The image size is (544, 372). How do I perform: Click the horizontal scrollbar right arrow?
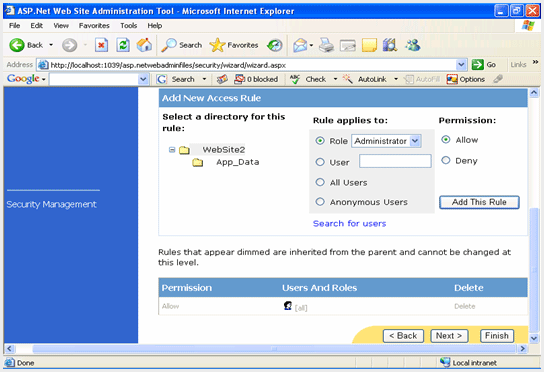523,349
